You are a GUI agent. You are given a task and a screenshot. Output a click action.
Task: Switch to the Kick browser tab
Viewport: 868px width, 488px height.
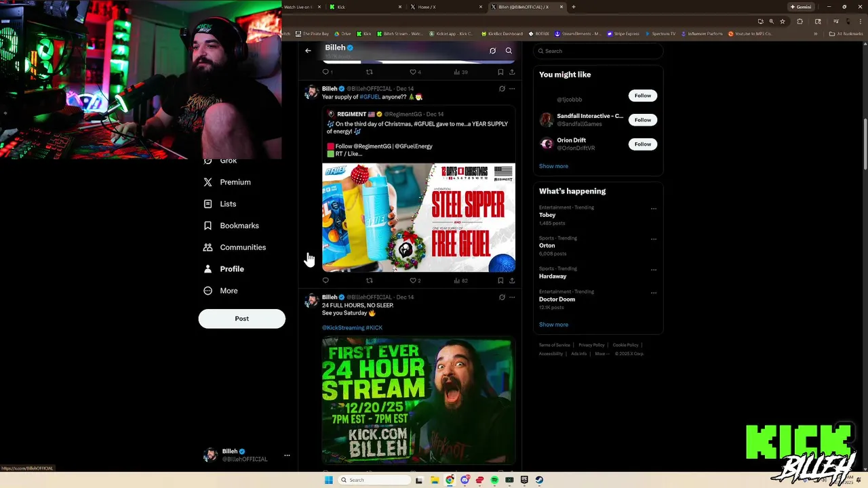[x=364, y=7]
